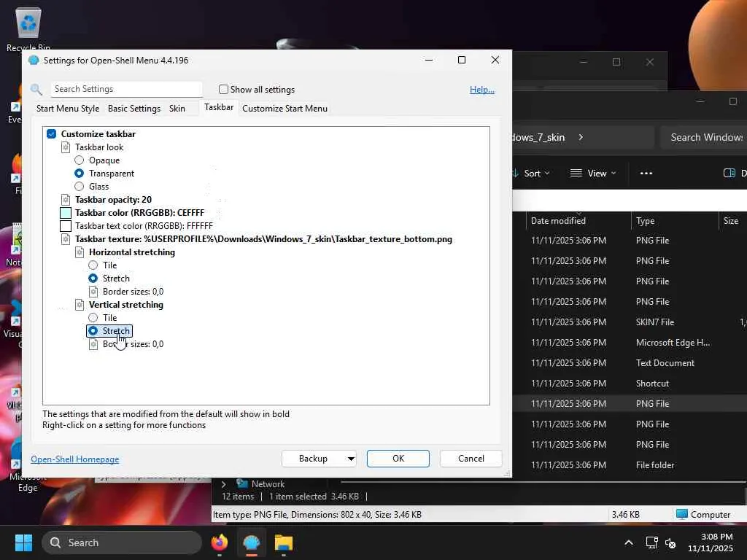Click the Taskbar look setting icon
Screen dimensions: 747x560
[66, 147]
